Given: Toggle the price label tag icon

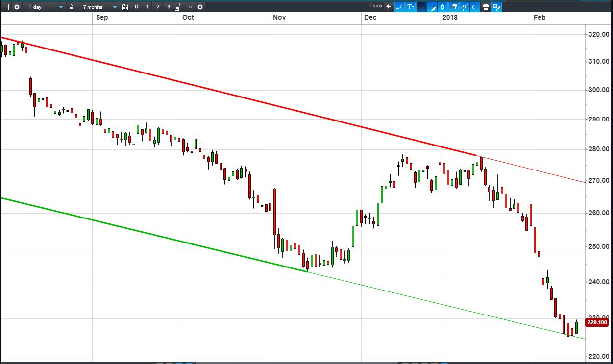Looking at the screenshot, I should (475, 7).
